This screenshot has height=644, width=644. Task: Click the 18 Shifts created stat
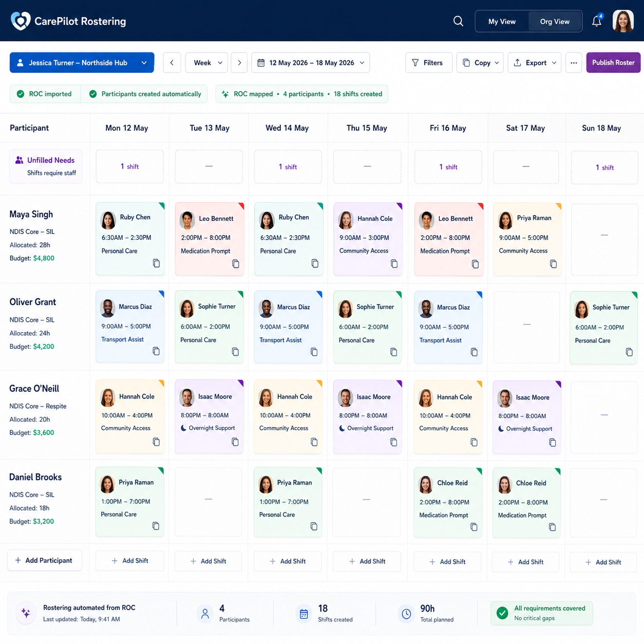[x=325, y=614]
